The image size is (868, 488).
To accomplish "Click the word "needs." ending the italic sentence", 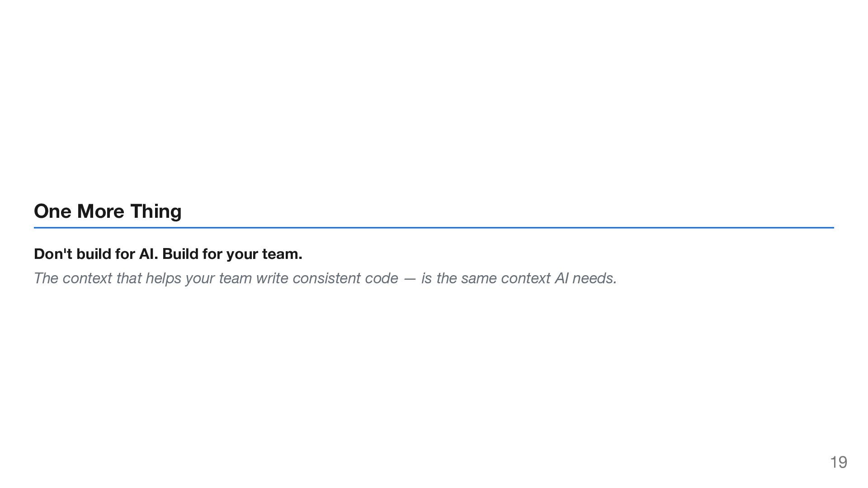I will pos(594,278).
